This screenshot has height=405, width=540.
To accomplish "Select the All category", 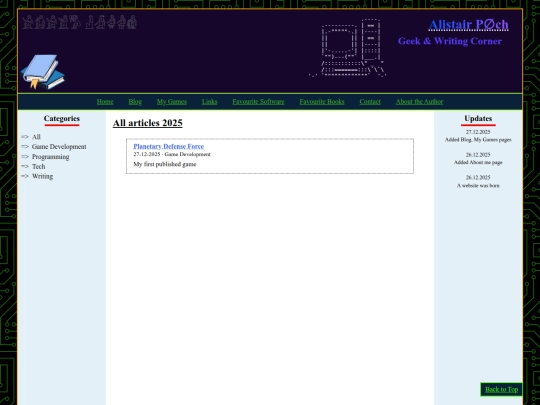I will coord(36,137).
